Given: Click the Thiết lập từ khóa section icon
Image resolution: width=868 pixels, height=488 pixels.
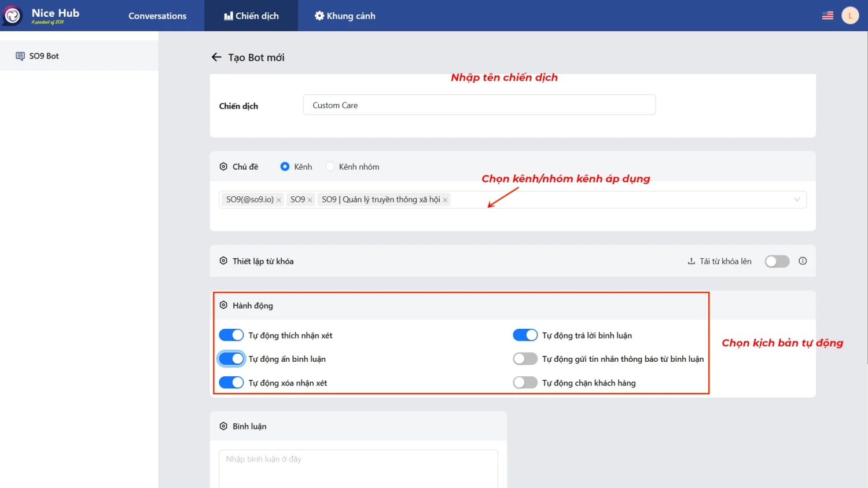Looking at the screenshot, I should [223, 261].
